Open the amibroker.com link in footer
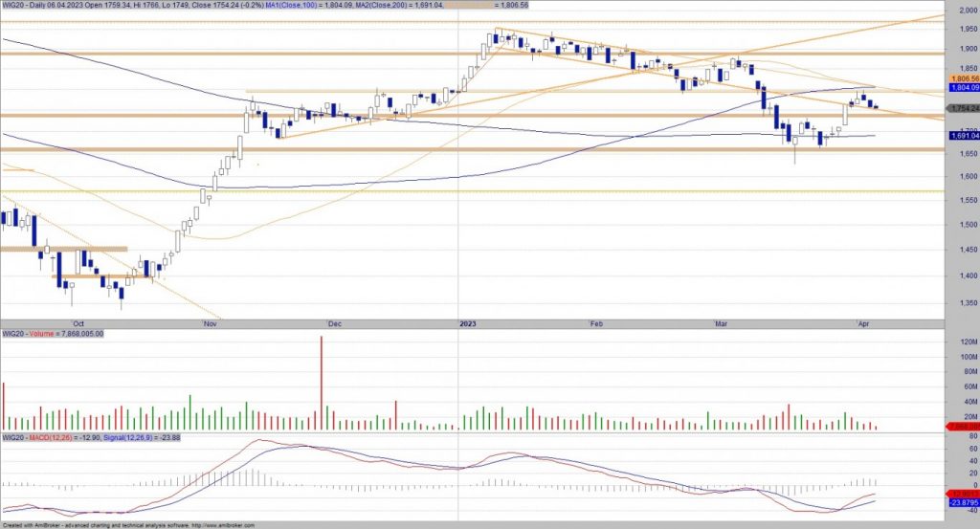 point(222,524)
